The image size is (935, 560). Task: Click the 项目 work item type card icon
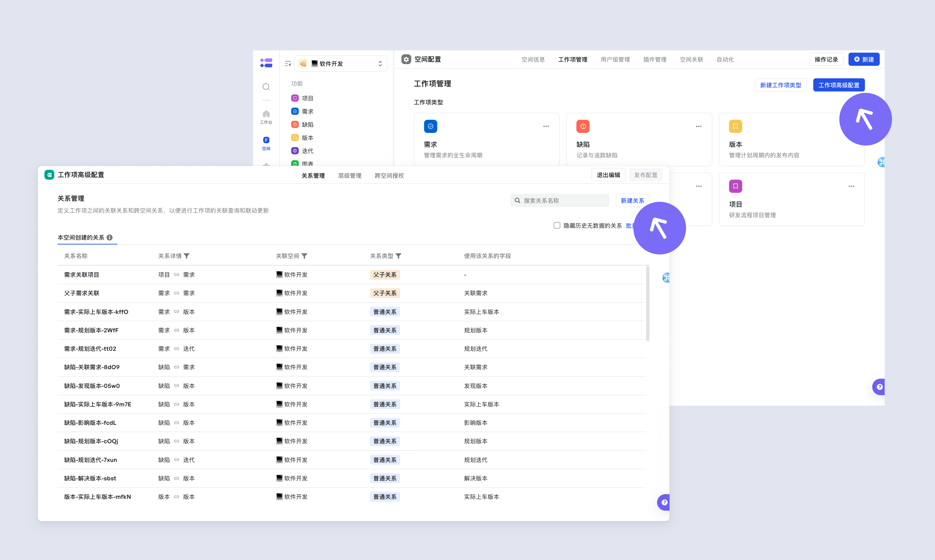pyautogui.click(x=735, y=186)
